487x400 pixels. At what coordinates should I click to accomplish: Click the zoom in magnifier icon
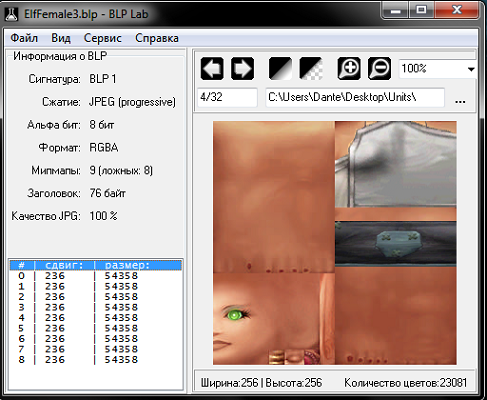349,69
